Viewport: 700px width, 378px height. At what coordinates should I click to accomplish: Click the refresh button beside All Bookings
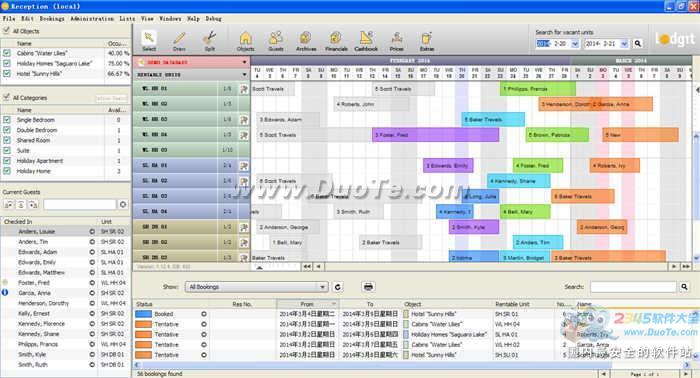[338, 287]
